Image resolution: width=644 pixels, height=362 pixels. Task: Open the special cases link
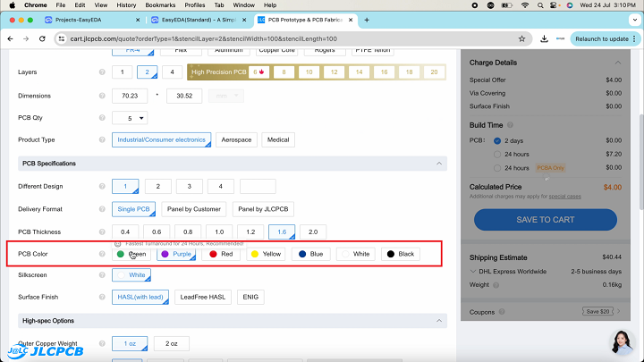click(x=564, y=197)
